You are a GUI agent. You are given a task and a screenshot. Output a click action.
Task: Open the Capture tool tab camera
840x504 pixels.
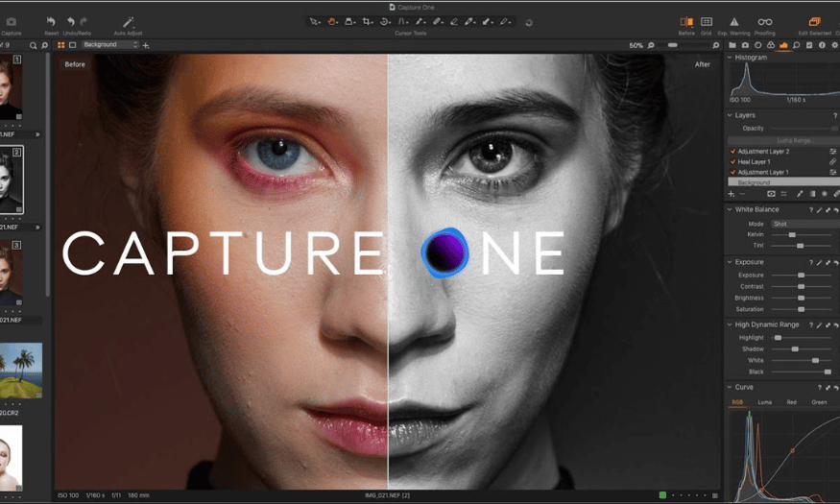point(745,45)
